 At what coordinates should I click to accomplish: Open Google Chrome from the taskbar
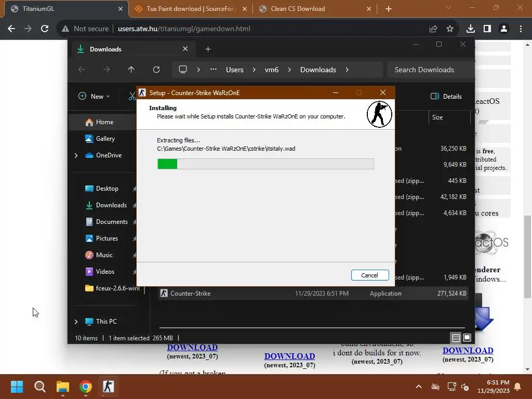click(86, 387)
